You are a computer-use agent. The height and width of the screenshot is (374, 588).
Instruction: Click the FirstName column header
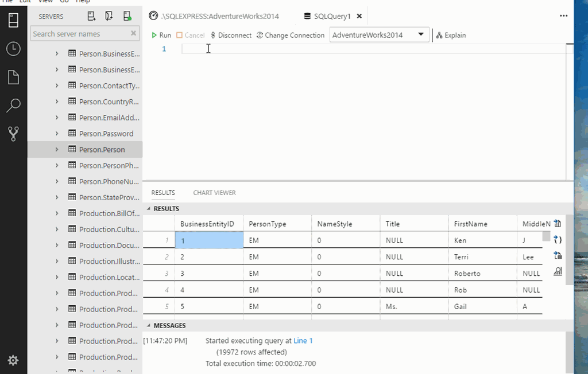pos(482,224)
